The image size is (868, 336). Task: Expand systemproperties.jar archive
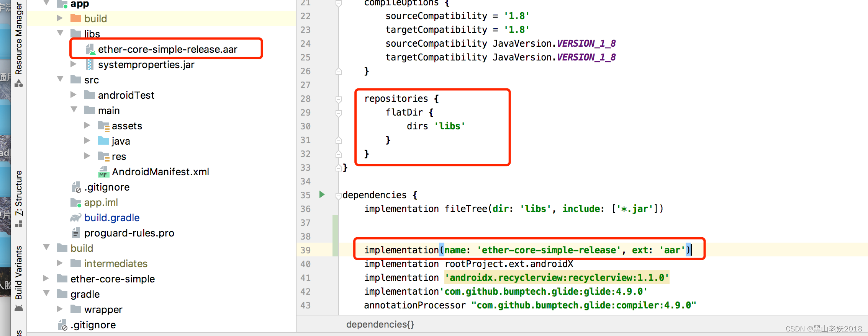click(x=74, y=64)
